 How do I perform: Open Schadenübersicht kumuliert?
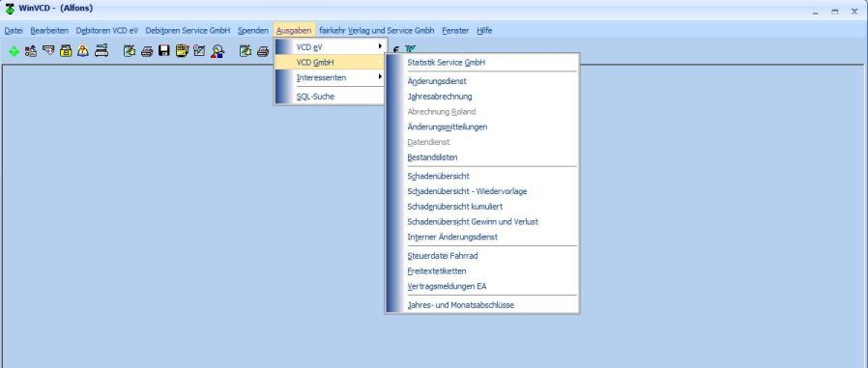[482, 207]
